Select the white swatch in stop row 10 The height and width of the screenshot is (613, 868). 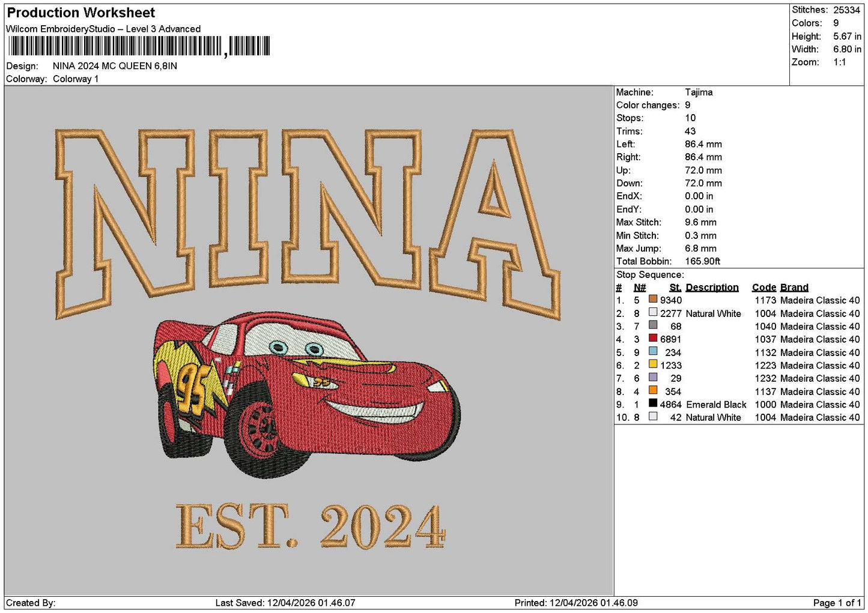tap(653, 416)
